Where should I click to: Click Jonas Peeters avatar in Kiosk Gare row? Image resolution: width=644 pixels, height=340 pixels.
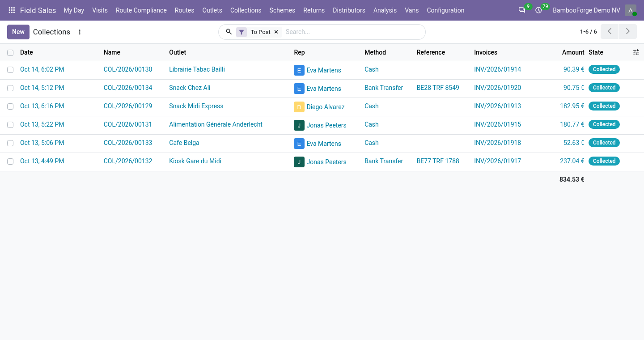[299, 162]
